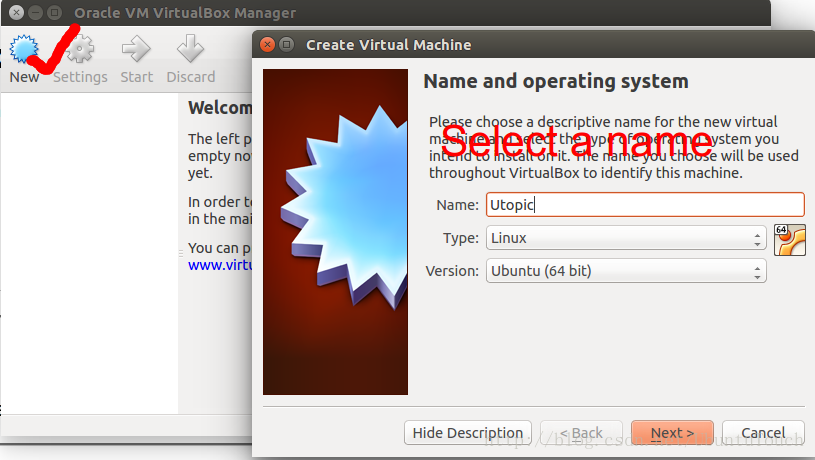Click the 64-bit Ubuntu OS type icon
This screenshot has width=815, height=460.
pyautogui.click(x=790, y=240)
